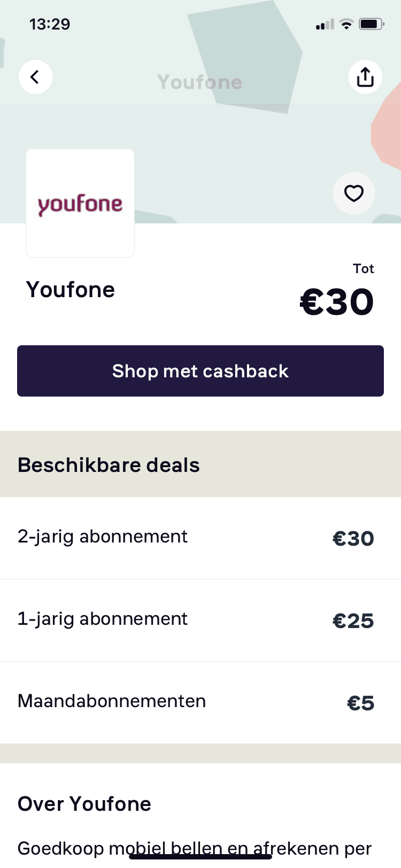Tap the Youfone logo thumbnail

coord(80,203)
